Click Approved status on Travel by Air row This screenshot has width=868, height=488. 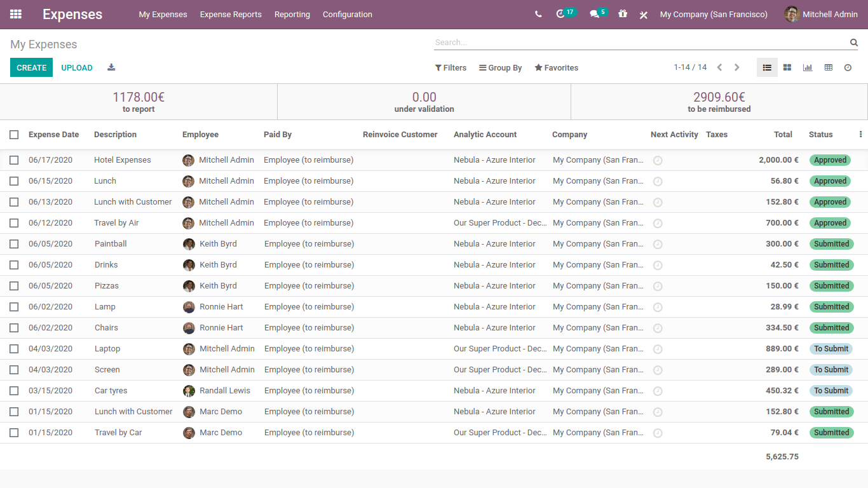click(830, 223)
